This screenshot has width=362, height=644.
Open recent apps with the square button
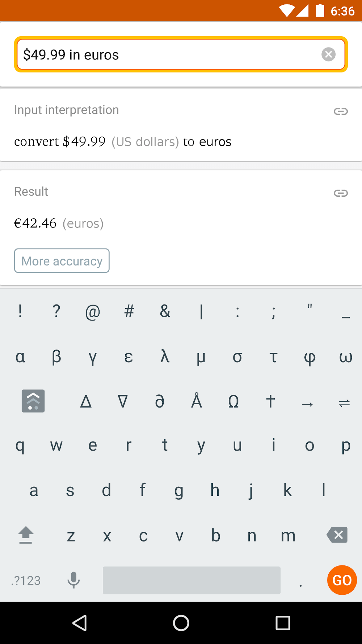(283, 623)
